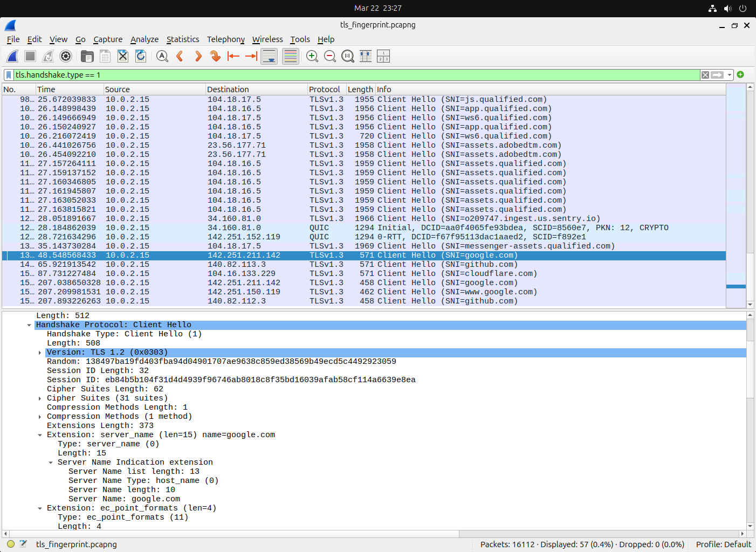Collapse the server_name extension node
756x552 pixels.
pyautogui.click(x=40, y=435)
